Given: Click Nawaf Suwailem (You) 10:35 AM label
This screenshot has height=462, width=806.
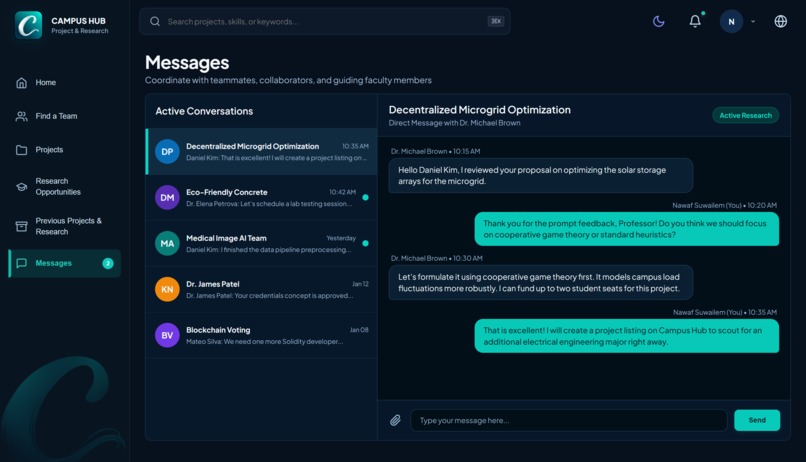Looking at the screenshot, I should pyautogui.click(x=725, y=312).
